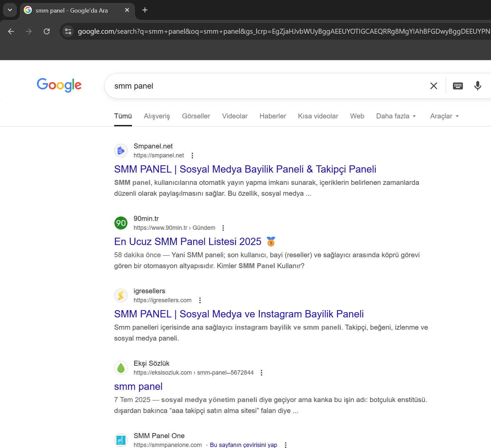Click the eksisozluk.com smm-panel--5672844 URL
Image resolution: width=491 pixels, height=448 pixels.
pyautogui.click(x=194, y=373)
